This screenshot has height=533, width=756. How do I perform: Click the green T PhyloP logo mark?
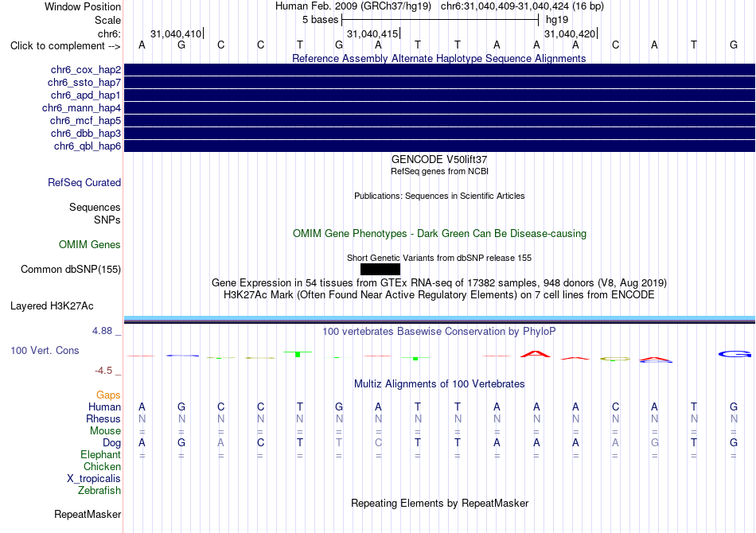click(x=298, y=354)
